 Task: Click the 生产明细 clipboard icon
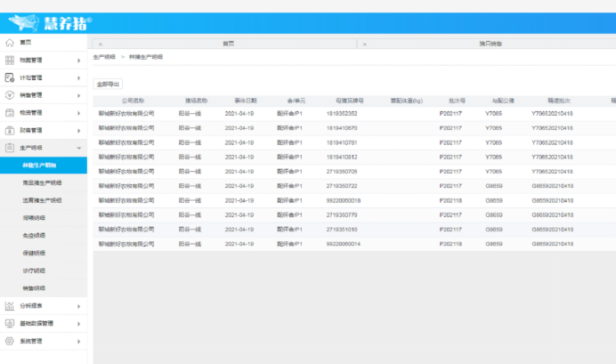[10, 148]
